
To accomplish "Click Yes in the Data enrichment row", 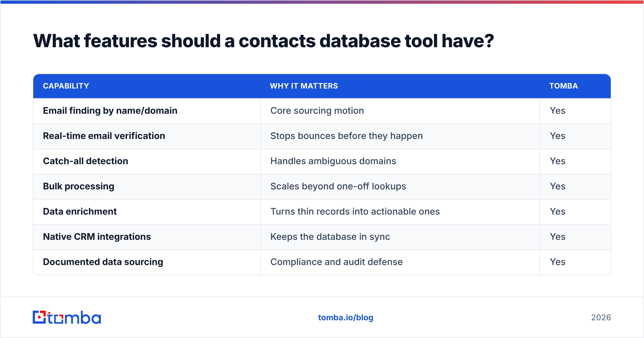I will (558, 211).
